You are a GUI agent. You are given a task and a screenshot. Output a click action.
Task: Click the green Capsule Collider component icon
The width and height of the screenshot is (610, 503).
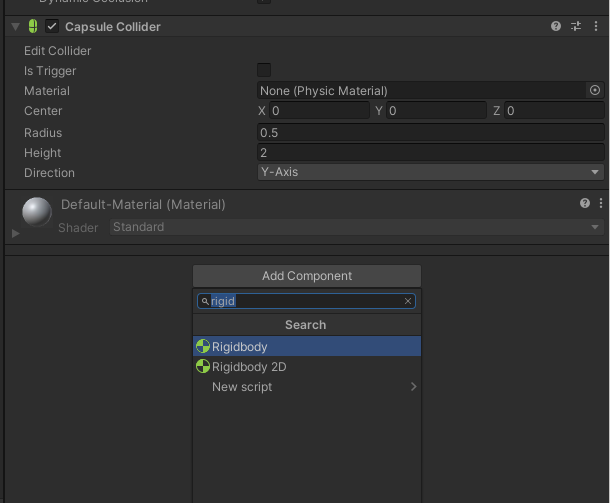click(x=32, y=27)
